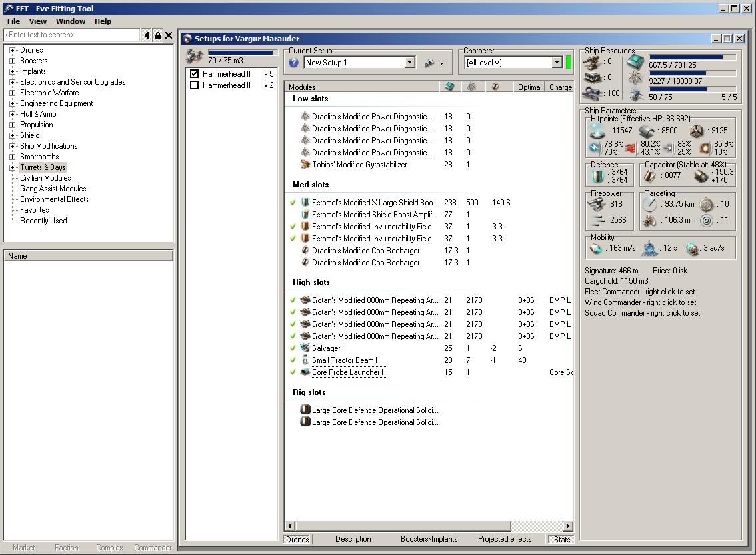The width and height of the screenshot is (756, 555).
Task: Toggle active state of X-Large Shield Booster
Action: coord(293,203)
